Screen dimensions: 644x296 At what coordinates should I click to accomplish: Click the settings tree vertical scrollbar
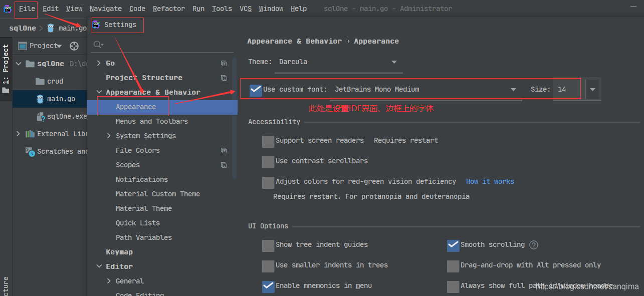tap(235, 118)
